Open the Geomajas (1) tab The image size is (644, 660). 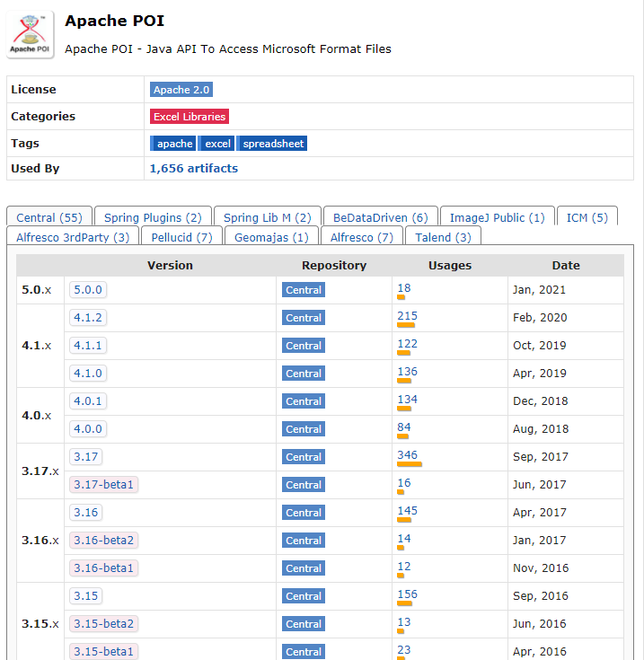(x=271, y=237)
